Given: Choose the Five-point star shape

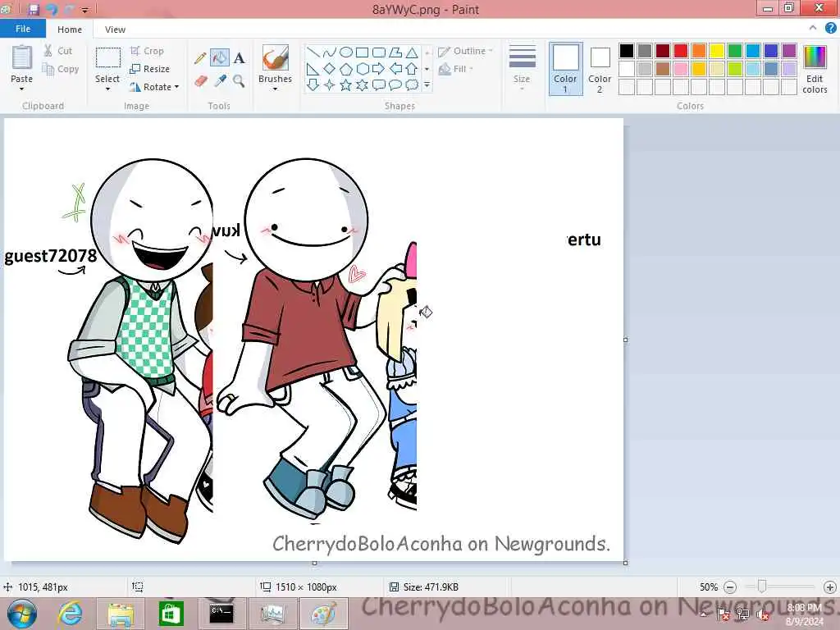Looking at the screenshot, I should [x=346, y=84].
